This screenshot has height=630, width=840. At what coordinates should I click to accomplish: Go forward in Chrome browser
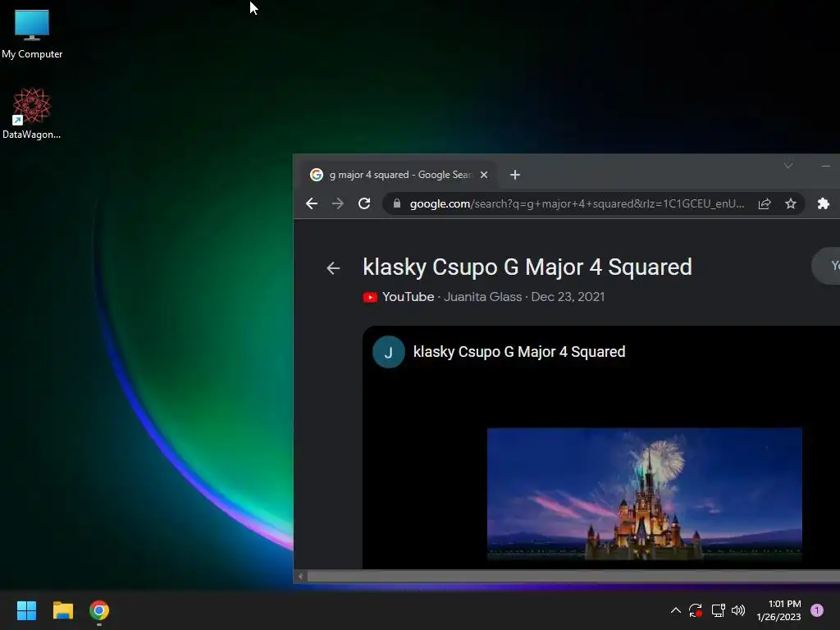coord(337,203)
